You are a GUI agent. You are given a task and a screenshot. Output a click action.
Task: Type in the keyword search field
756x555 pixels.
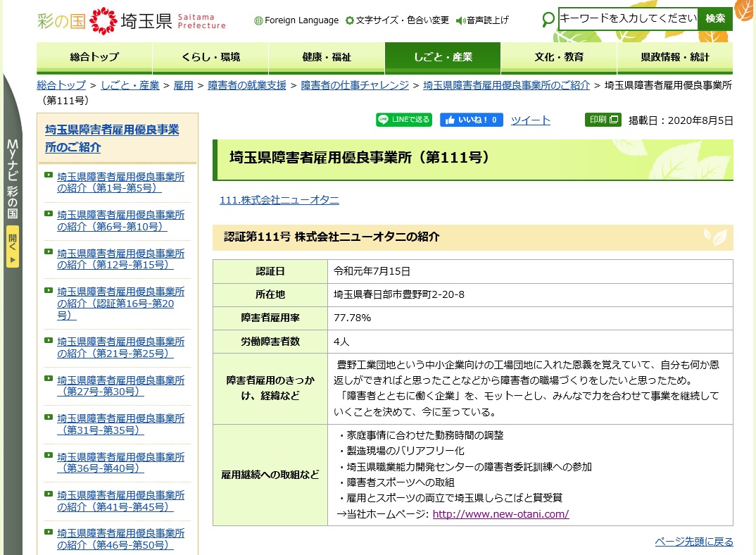[627, 19]
